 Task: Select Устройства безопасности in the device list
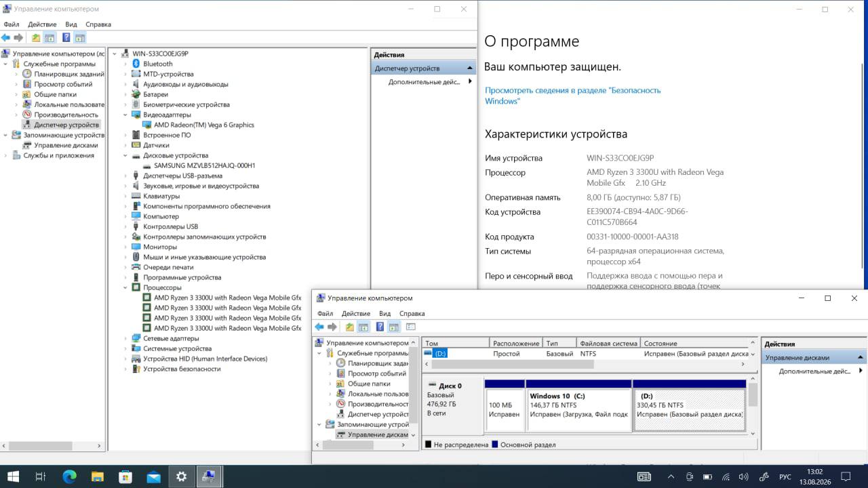[182, 369]
